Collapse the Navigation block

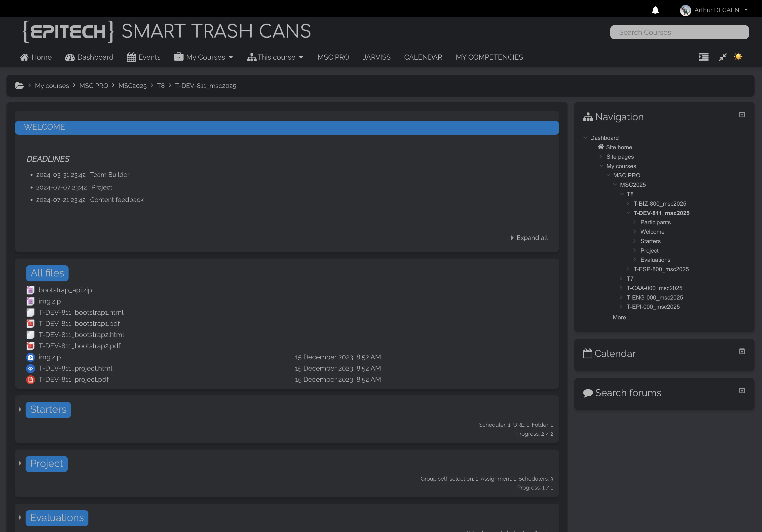pyautogui.click(x=742, y=114)
